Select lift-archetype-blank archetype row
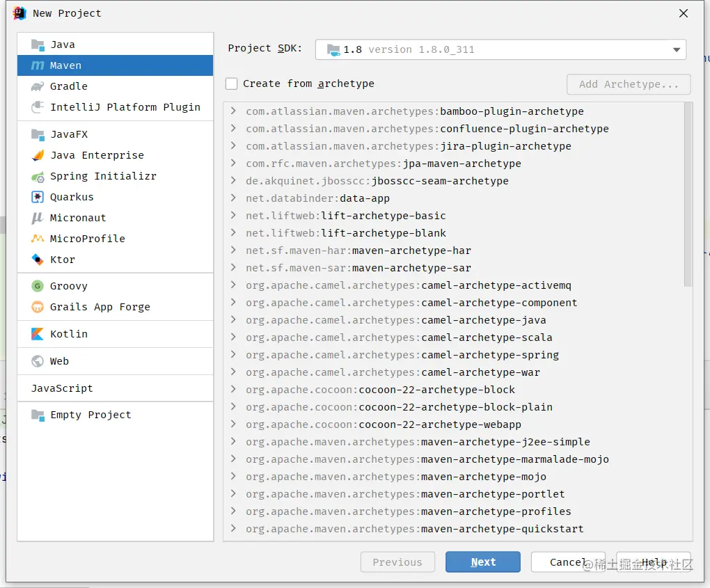The width and height of the screenshot is (710, 588). (x=453, y=233)
